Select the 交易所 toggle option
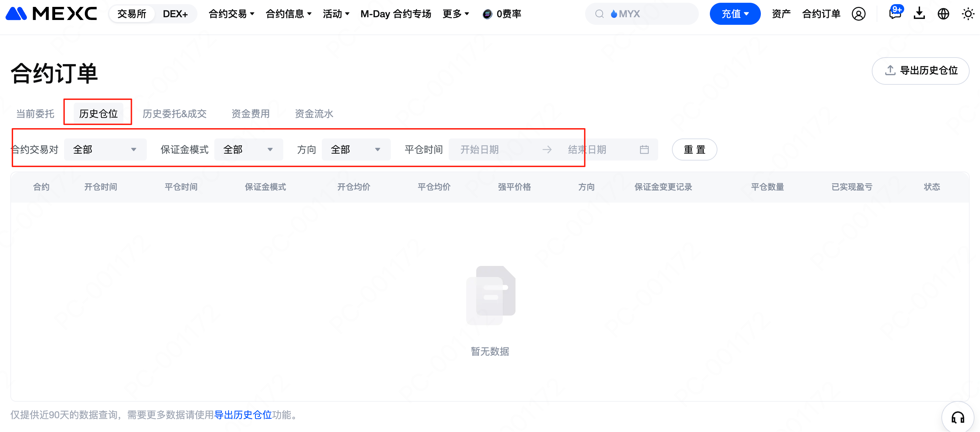This screenshot has height=432, width=980. (132, 14)
